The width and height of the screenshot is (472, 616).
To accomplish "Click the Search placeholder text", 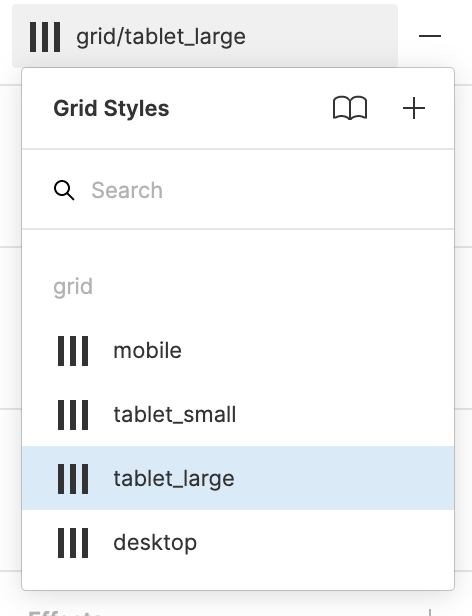I will pyautogui.click(x=127, y=191).
